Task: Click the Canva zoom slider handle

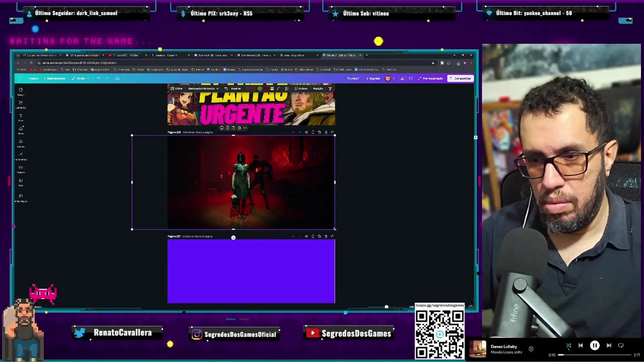Action: (386, 307)
